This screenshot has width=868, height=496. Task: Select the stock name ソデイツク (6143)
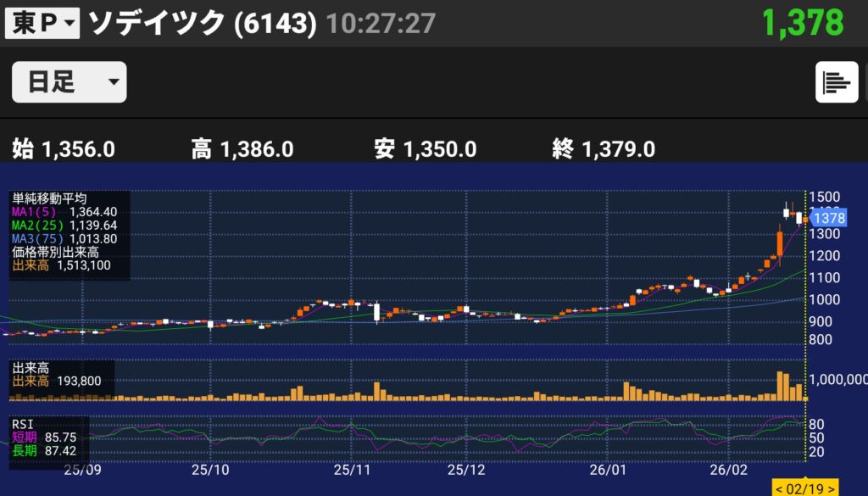[x=203, y=23]
